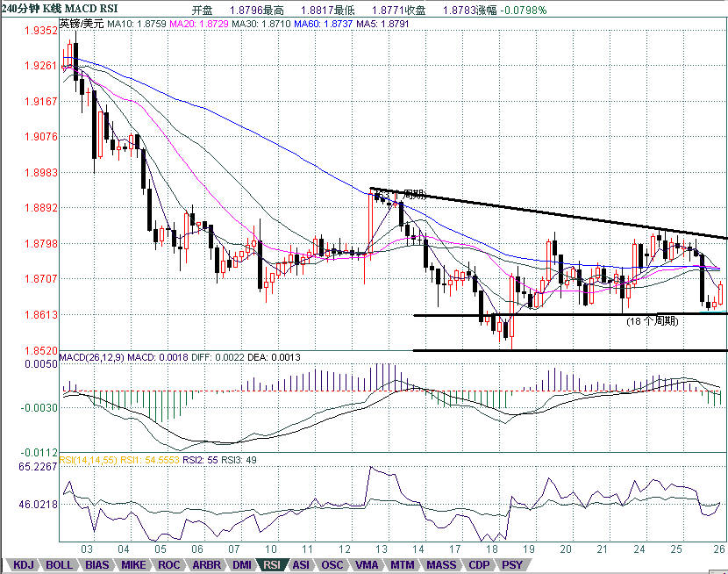Screen dimensions: 728x574
Task: Click date 26 on the time axis
Action: pyautogui.click(x=719, y=549)
